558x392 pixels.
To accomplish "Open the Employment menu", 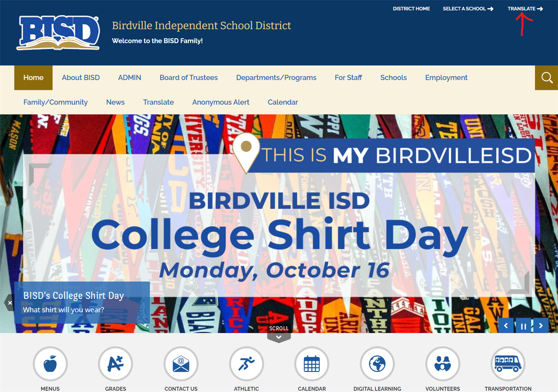I will coord(446,78).
